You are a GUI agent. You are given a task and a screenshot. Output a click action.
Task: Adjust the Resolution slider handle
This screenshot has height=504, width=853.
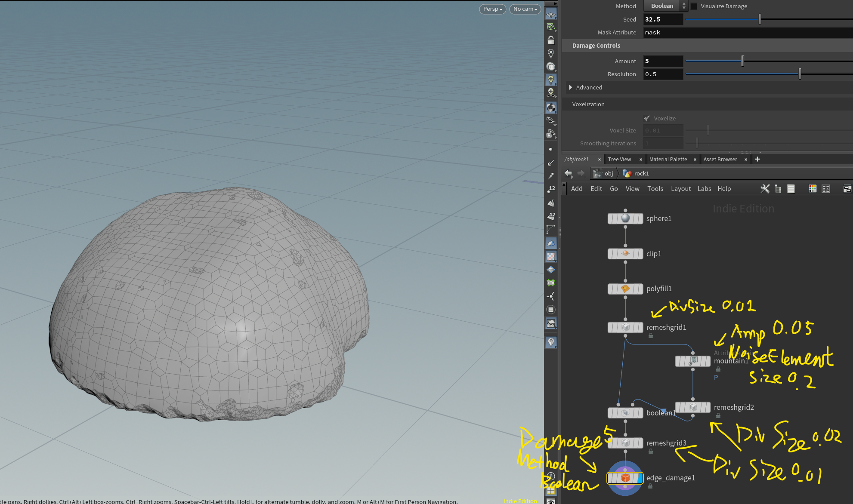800,74
